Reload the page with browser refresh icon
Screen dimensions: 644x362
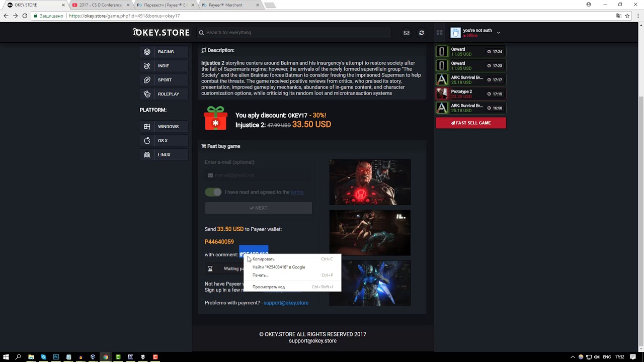pos(25,16)
